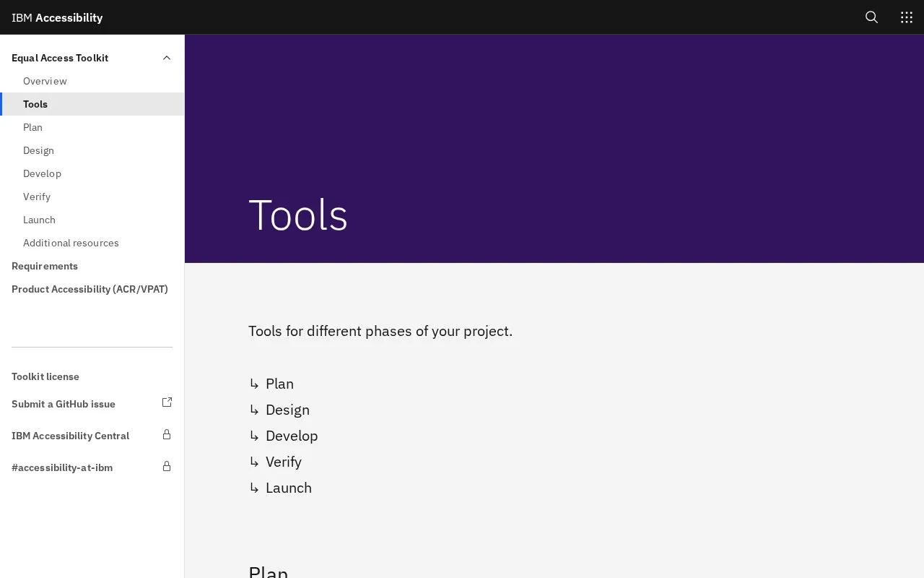Click the external link icon beside Submit a GitHub issue

point(167,402)
